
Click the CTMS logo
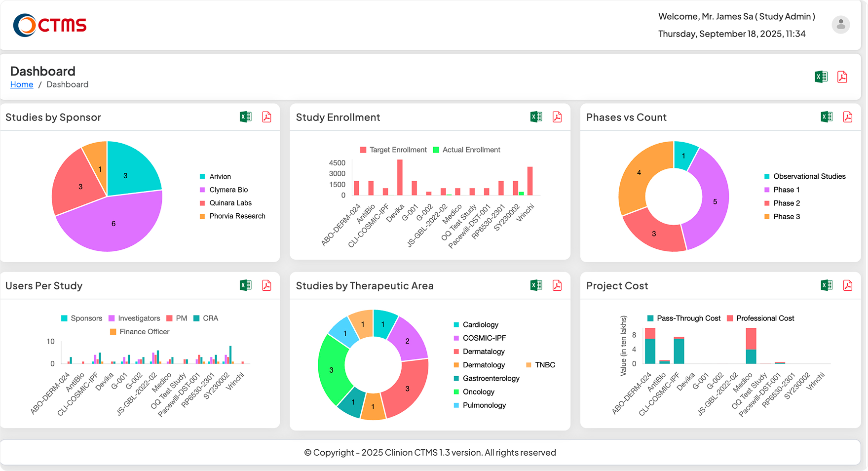tap(50, 25)
